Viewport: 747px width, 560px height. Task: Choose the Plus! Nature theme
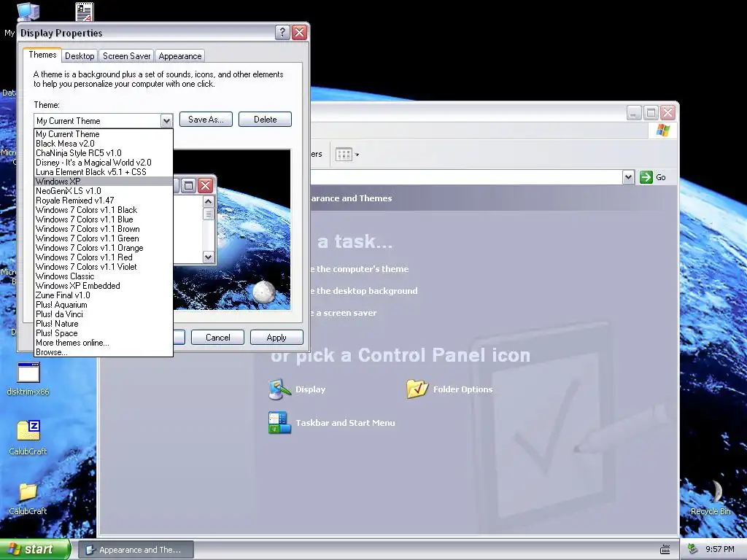click(104, 324)
